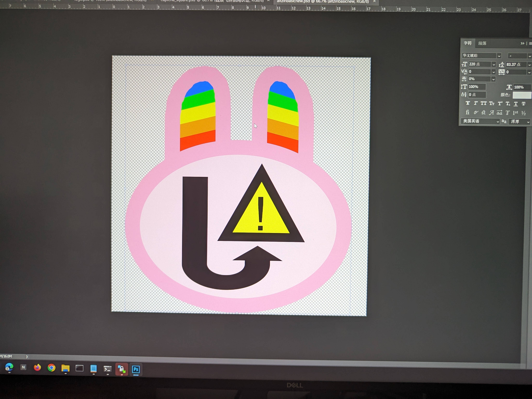Screen dimensions: 532x399
Task: Toggle strikethrough text style
Action: pyautogui.click(x=524, y=104)
